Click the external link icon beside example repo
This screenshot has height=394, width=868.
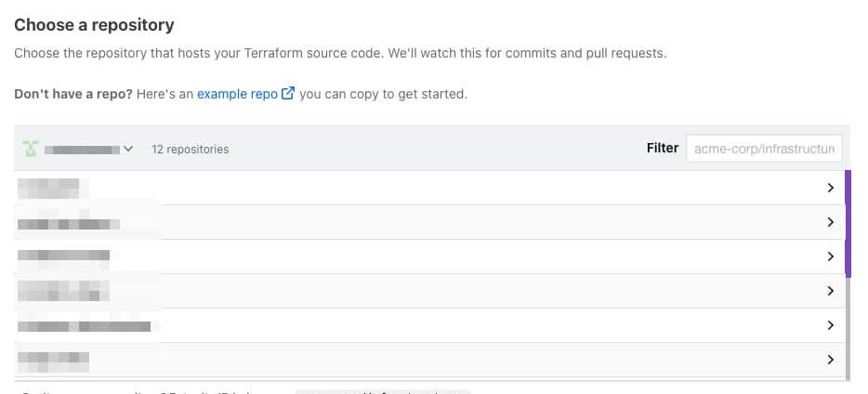(288, 94)
